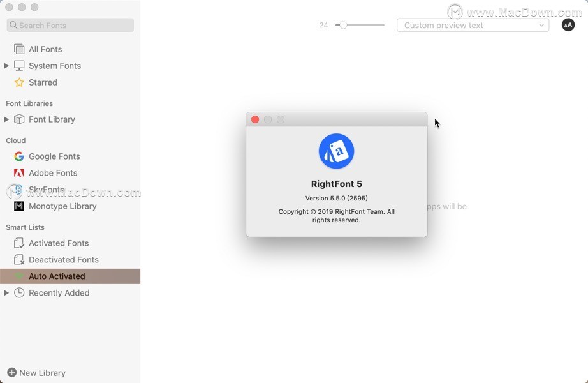Viewport: 588px width, 383px height.
Task: Select the All Fonts icon
Action: click(19, 49)
